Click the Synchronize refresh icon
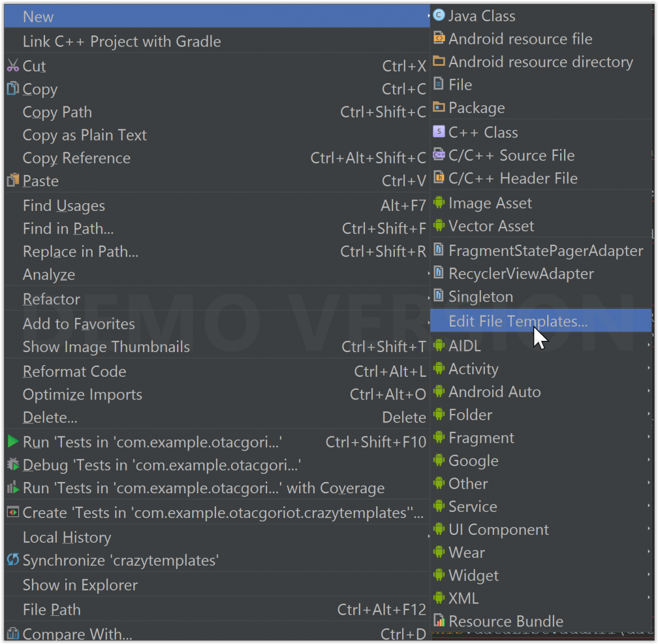The height and width of the screenshot is (644, 658). [x=13, y=560]
